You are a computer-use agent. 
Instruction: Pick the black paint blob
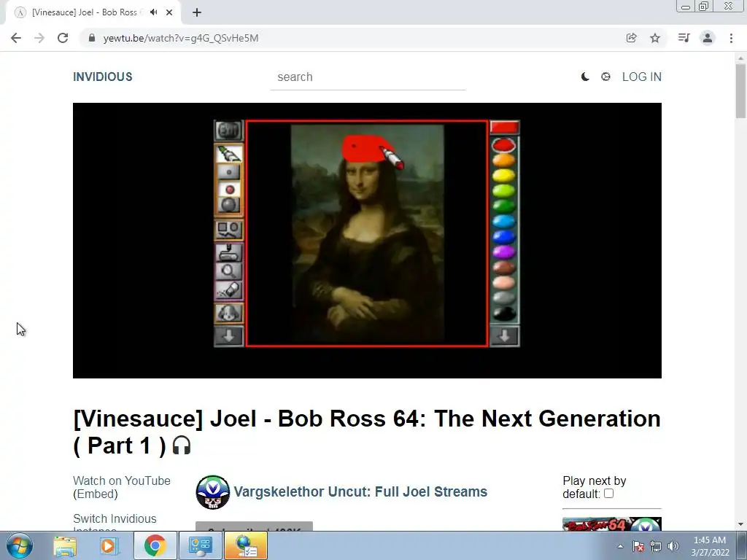click(503, 314)
